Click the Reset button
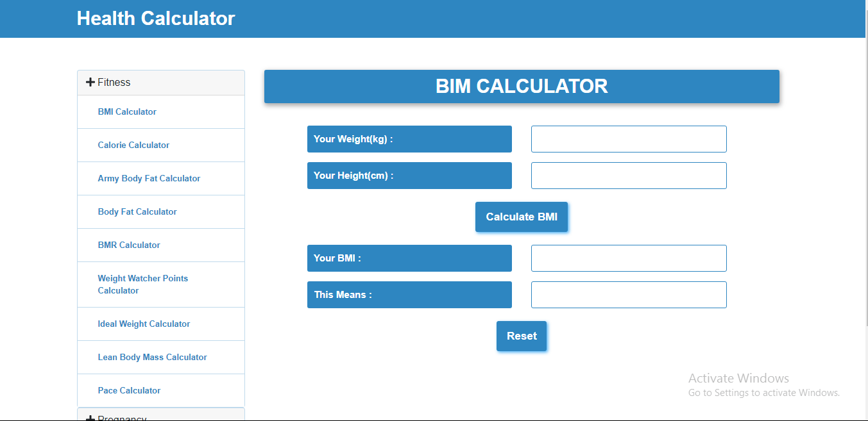 coord(522,336)
